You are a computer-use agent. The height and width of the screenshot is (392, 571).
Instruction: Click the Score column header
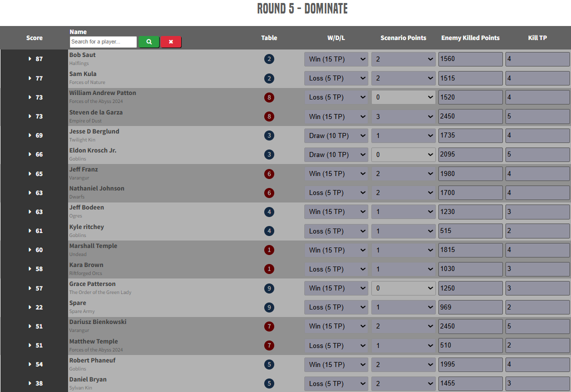point(35,38)
